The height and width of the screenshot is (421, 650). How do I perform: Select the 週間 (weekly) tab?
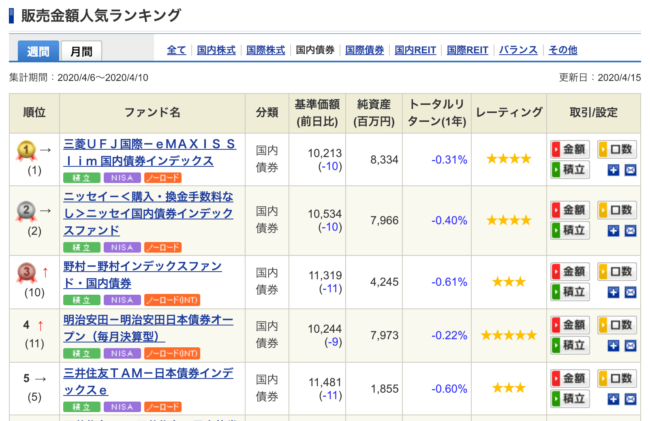click(37, 52)
